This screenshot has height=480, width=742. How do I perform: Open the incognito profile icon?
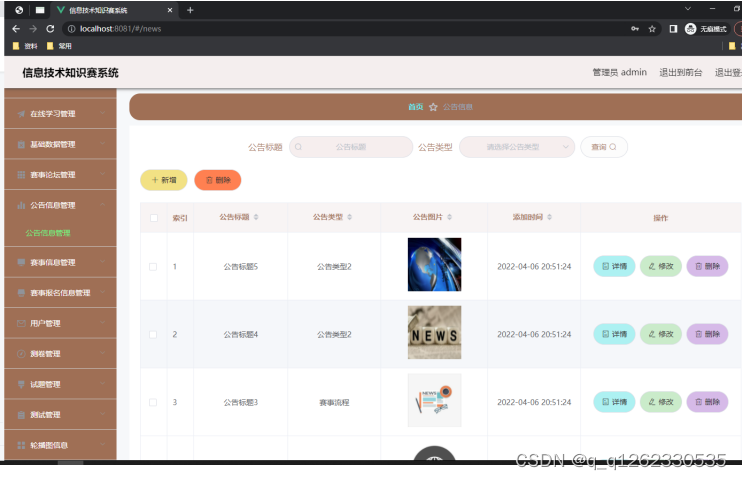690,29
